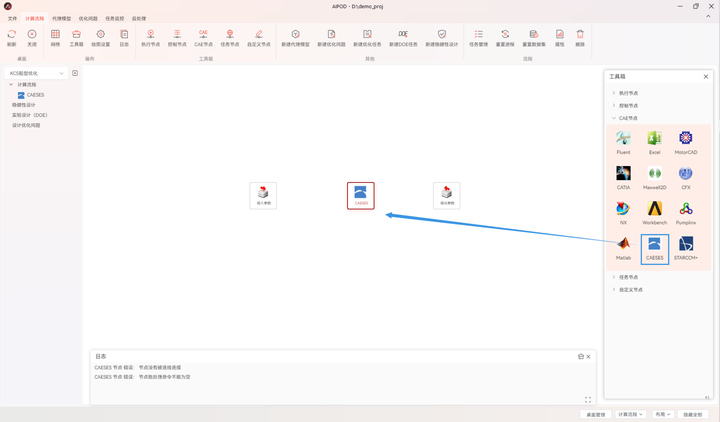Switch to 计算流程 ribbon tab
The height and width of the screenshot is (422, 720).
(x=34, y=18)
